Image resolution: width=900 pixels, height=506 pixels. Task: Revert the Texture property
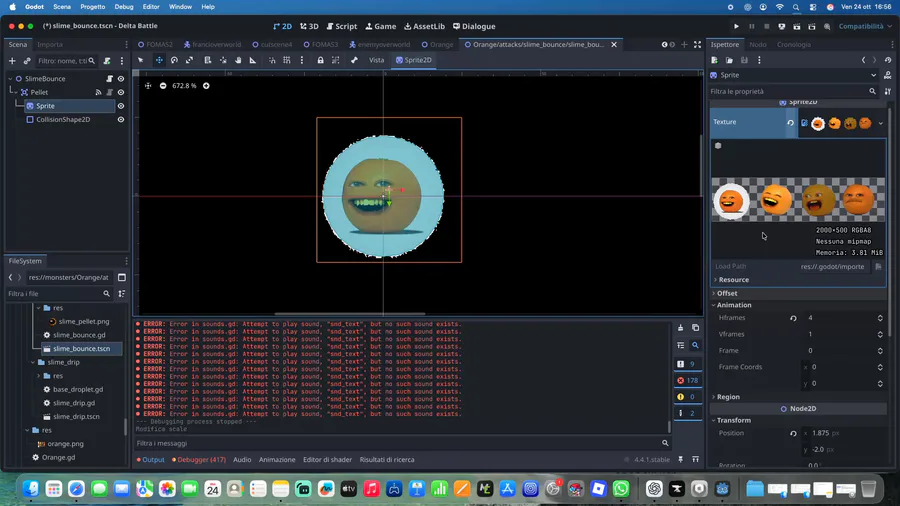pyautogui.click(x=790, y=123)
